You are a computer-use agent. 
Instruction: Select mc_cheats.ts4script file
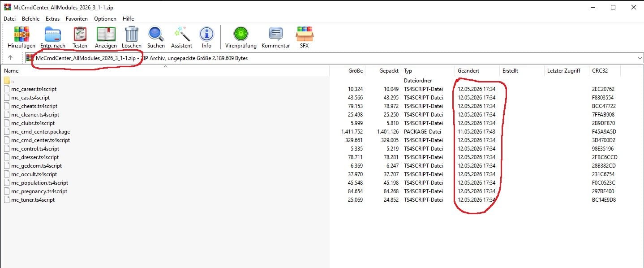34,106
